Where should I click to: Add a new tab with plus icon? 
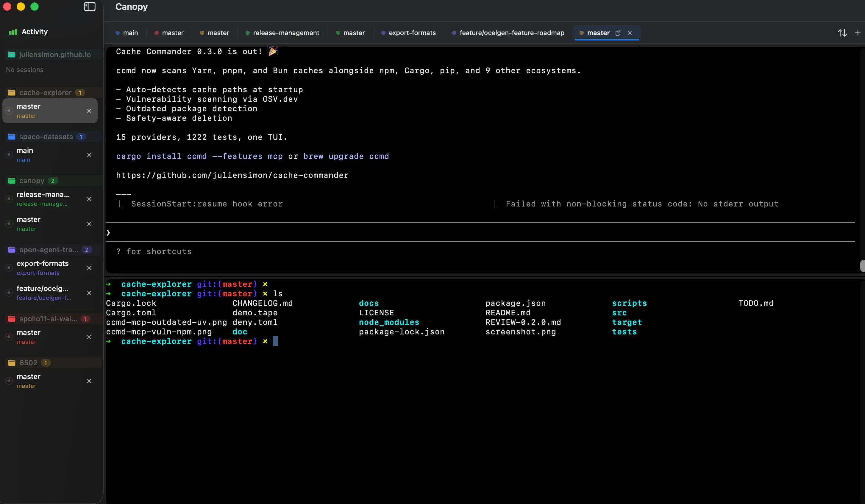[x=858, y=33]
